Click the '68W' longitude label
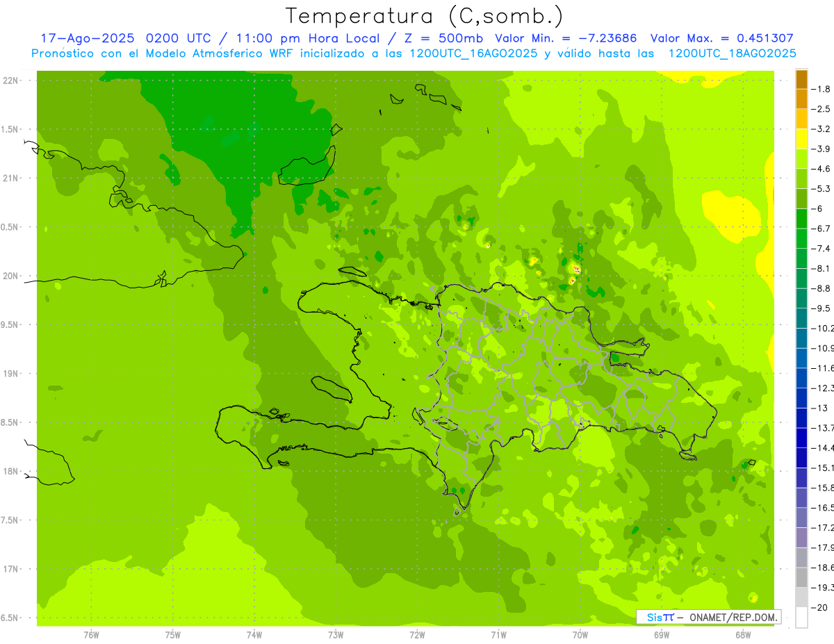The image size is (834, 644). point(743,634)
